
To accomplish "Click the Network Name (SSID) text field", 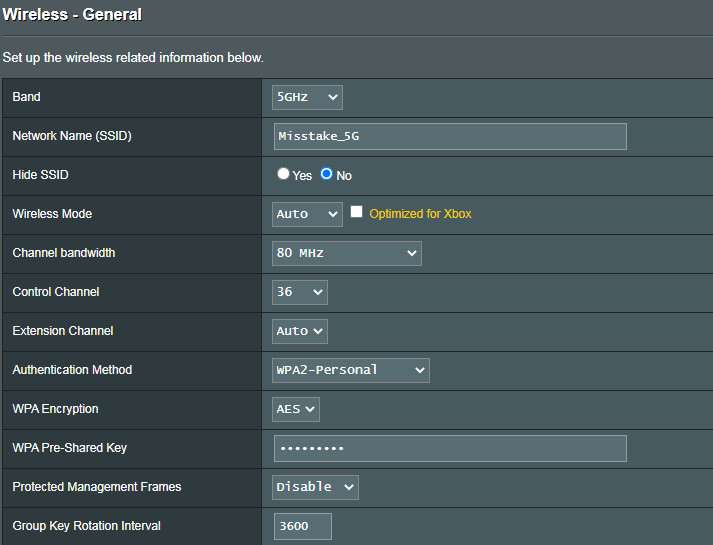I will 450,136.
